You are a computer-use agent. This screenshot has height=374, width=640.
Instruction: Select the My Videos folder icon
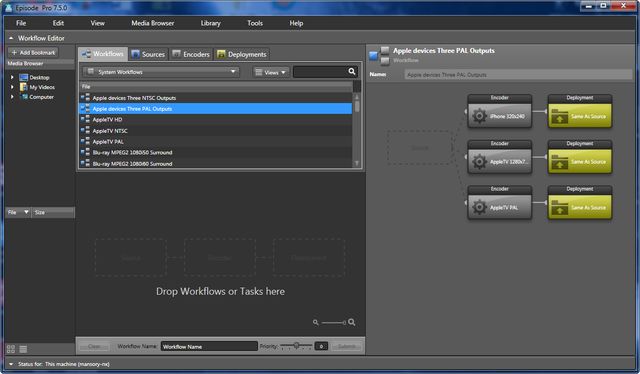(x=24, y=87)
